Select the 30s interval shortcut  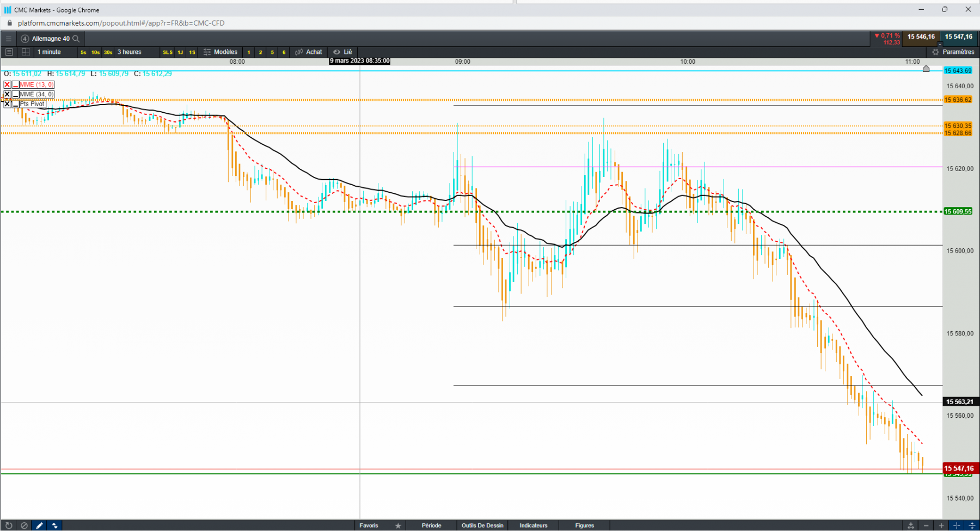tap(108, 52)
